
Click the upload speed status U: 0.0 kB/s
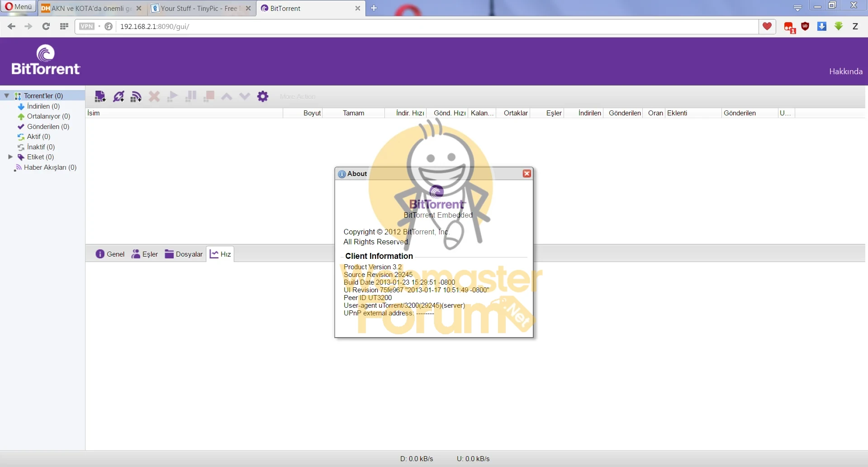473,458
